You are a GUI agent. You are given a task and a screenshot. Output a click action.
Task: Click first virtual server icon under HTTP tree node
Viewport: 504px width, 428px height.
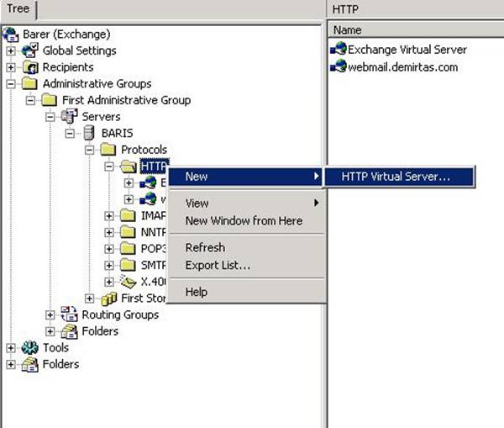tap(148, 182)
